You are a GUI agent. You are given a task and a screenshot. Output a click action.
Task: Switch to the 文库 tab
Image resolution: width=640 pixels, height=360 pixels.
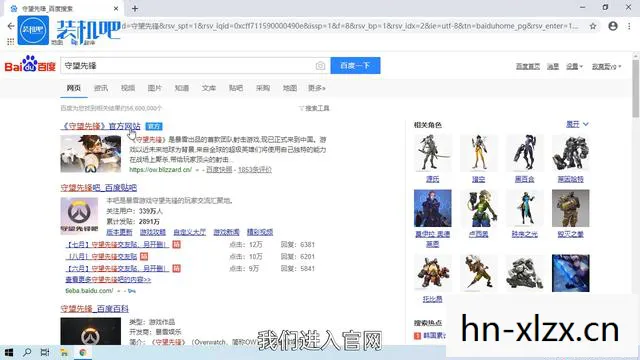(209, 88)
